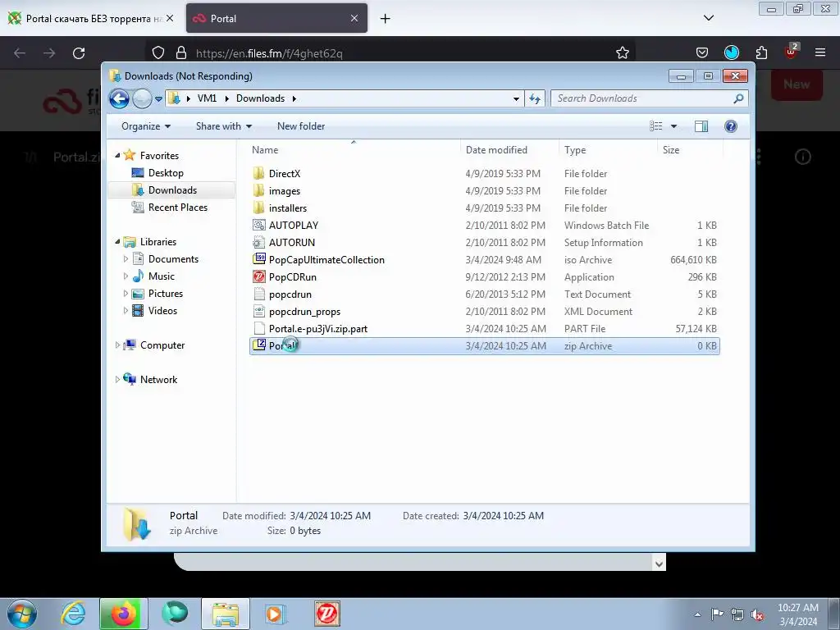Select Downloads in Favorites
The width and height of the screenshot is (840, 630).
point(172,190)
